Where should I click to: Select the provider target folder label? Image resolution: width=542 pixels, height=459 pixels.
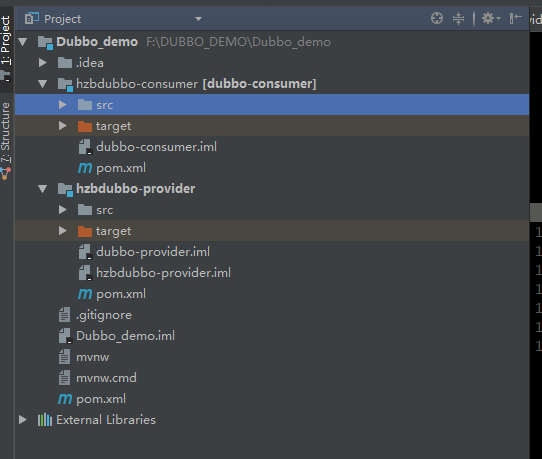(x=113, y=231)
